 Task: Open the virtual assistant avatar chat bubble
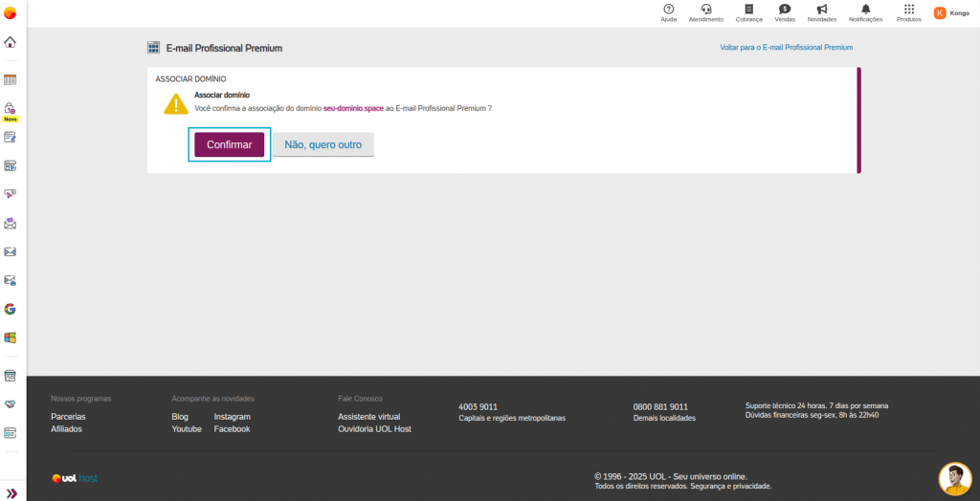tap(955, 479)
